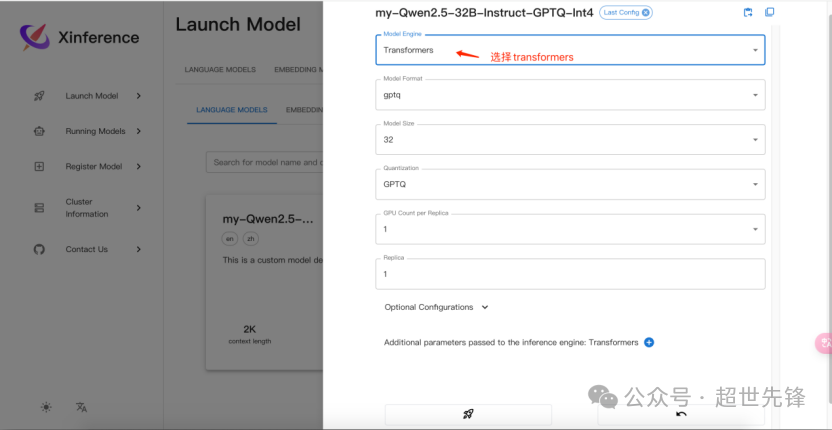Image resolution: width=832 pixels, height=430 pixels.
Task: Click the GitHub icon beside Contact Us
Action: pyautogui.click(x=39, y=249)
